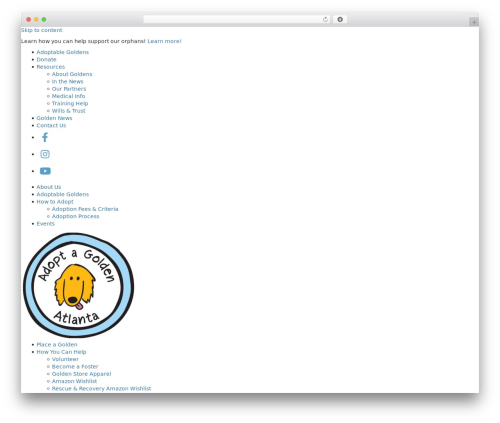Open the Amazon Wishlist link

click(74, 381)
